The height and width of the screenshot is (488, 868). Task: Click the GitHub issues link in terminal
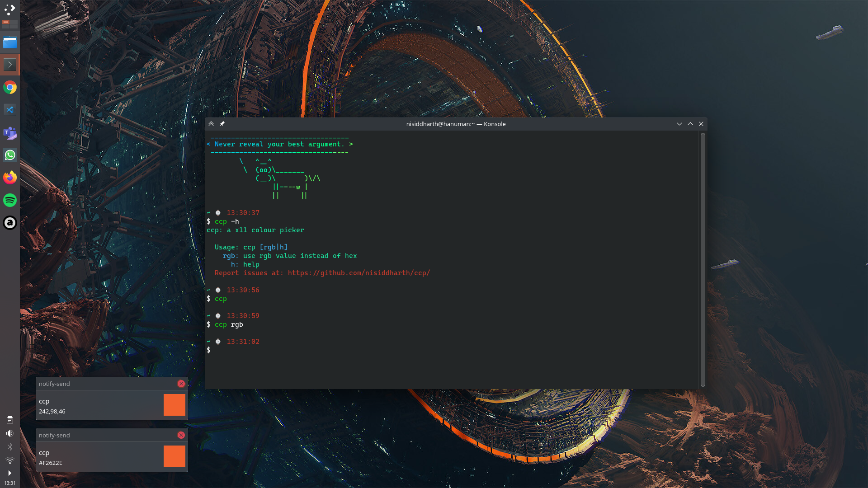(359, 273)
